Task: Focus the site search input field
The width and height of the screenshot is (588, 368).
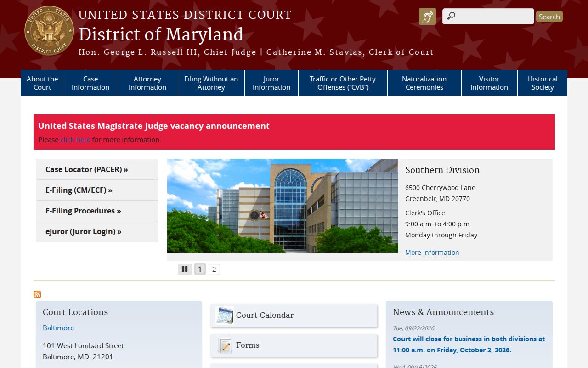Action: (x=488, y=17)
